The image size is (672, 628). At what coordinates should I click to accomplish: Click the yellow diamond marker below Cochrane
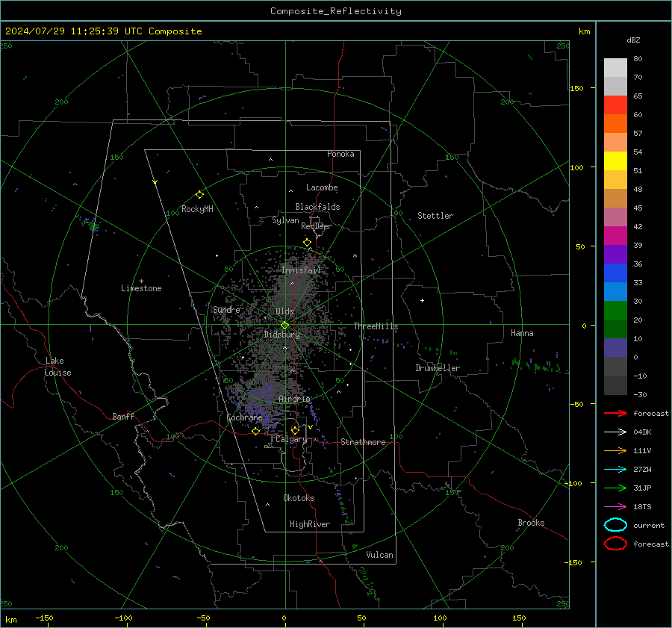pyautogui.click(x=256, y=432)
